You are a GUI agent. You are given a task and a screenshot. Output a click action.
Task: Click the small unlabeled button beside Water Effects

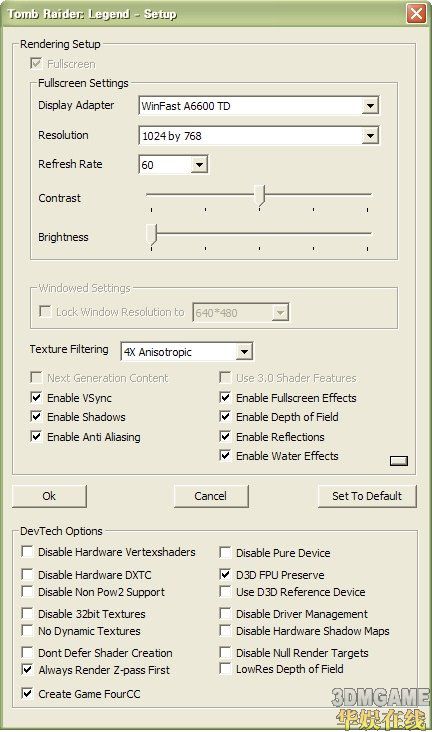pos(398,461)
